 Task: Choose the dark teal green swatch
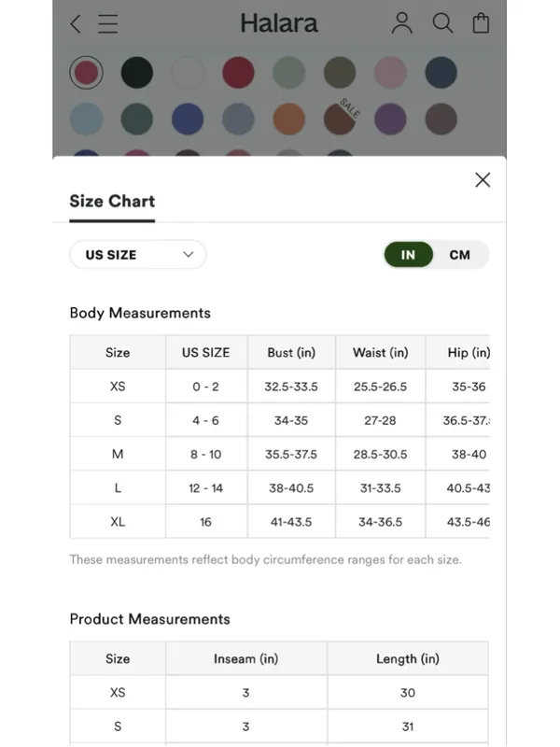click(137, 119)
